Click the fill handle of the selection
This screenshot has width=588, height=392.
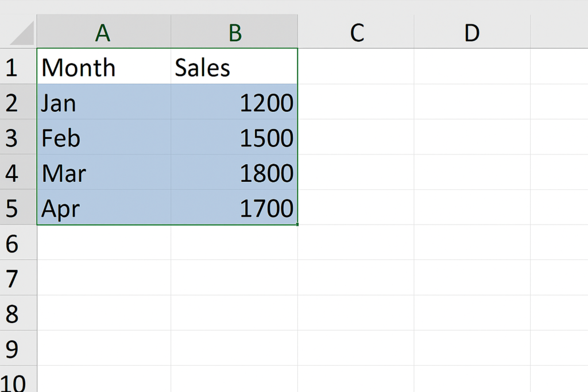tap(297, 224)
